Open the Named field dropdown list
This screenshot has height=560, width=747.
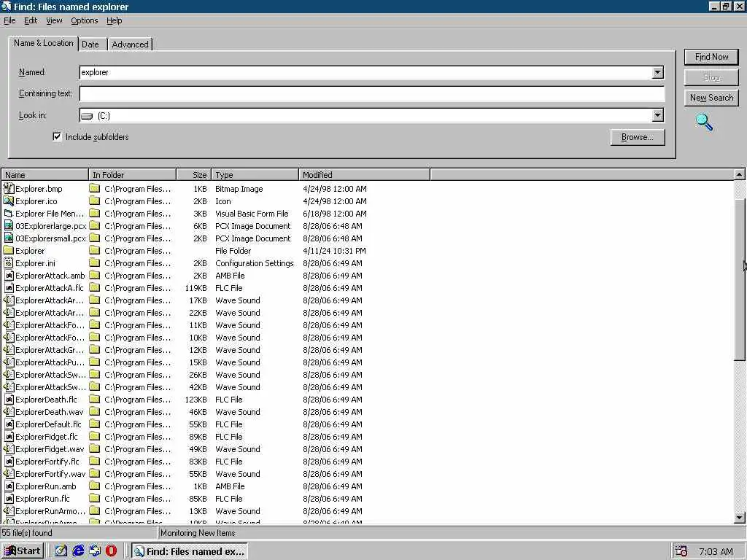(x=657, y=72)
